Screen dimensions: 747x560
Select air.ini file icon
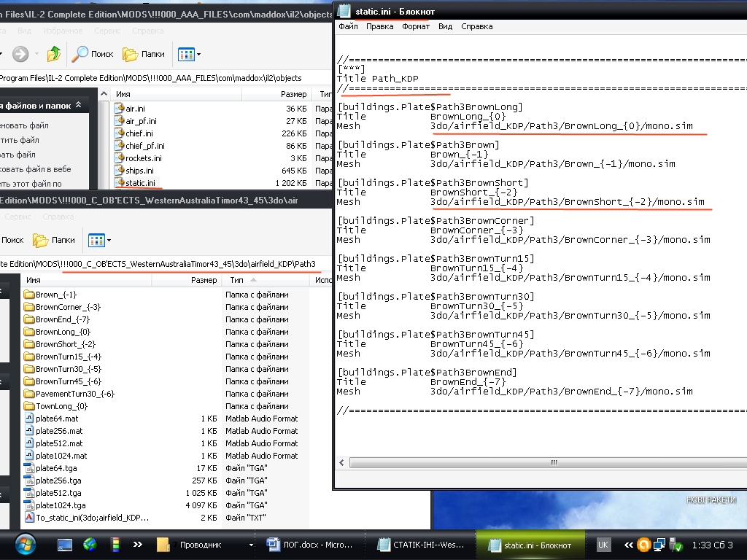(119, 109)
